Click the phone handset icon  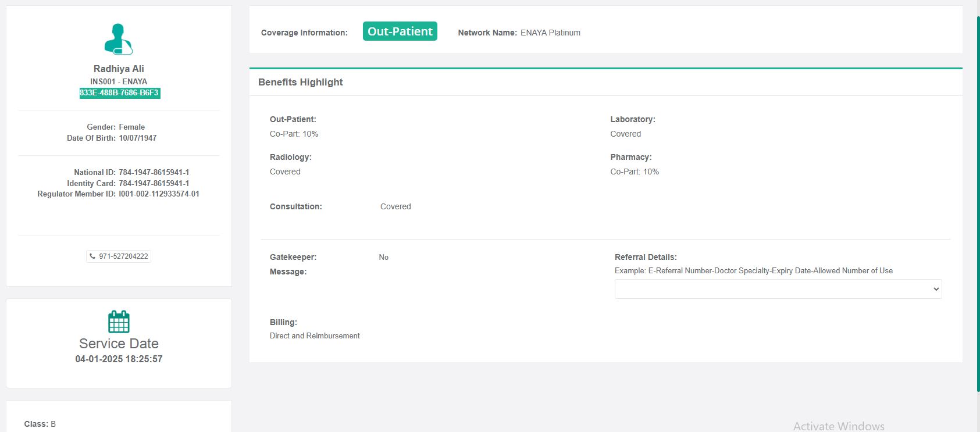92,256
